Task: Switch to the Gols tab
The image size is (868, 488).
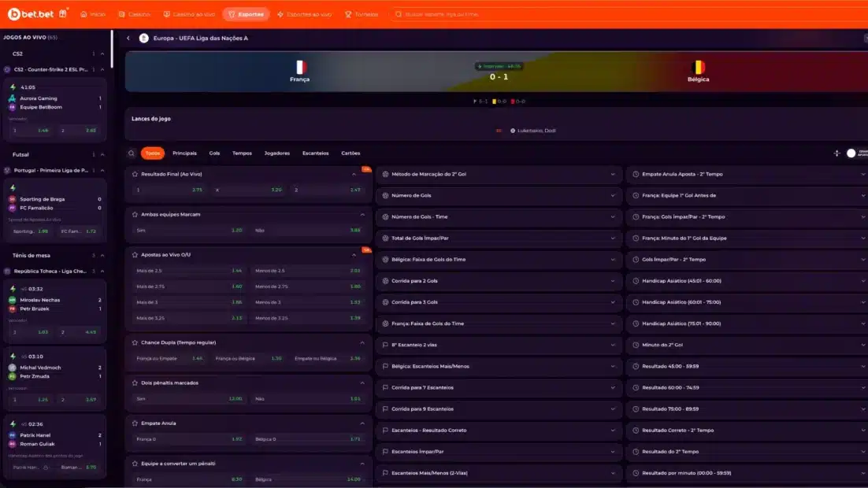Action: pos(214,153)
